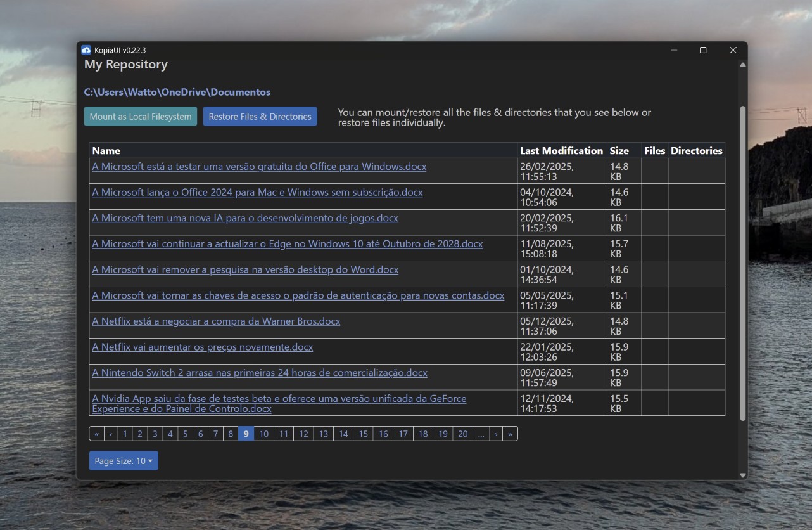The image size is (812, 530).
Task: Jump to first page with « button
Action: [97, 434]
